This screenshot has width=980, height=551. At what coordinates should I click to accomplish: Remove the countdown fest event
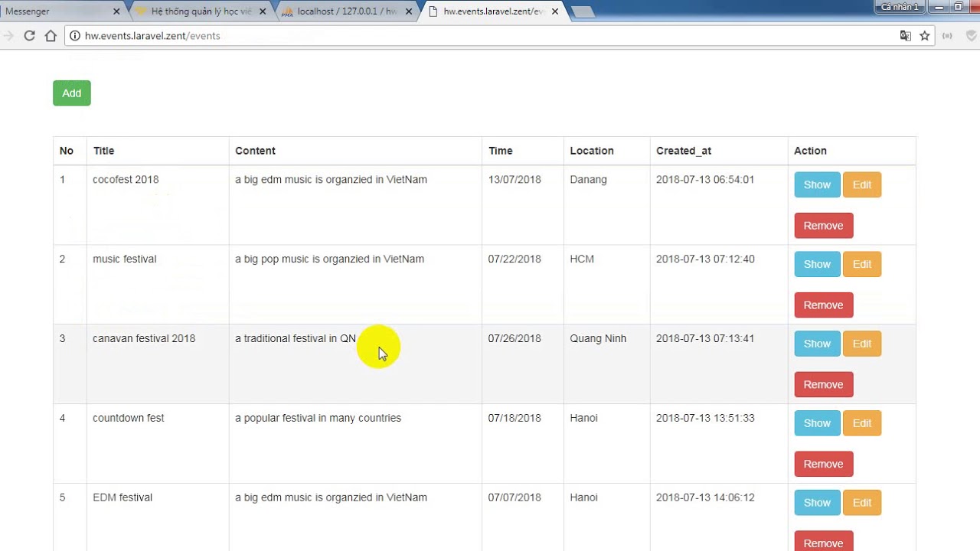pyautogui.click(x=824, y=465)
